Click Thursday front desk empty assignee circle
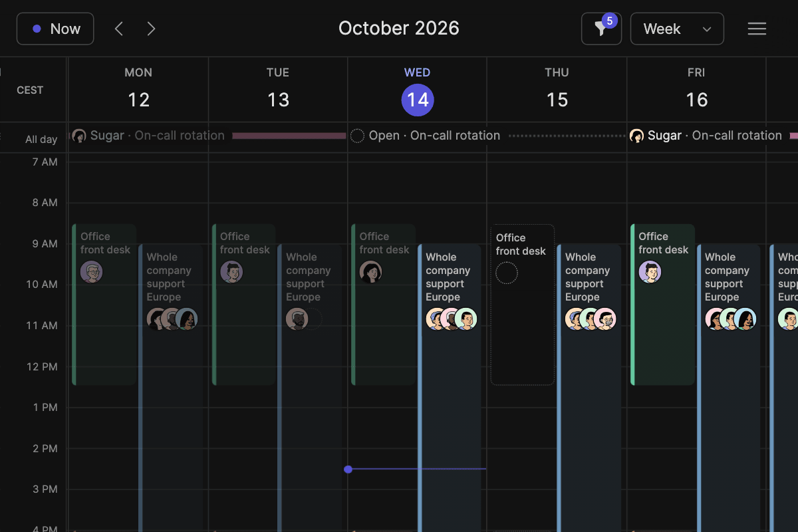 click(x=507, y=273)
